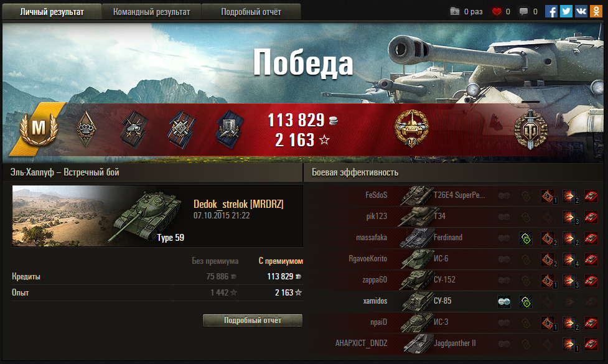Select the Личный результат tab

52,12
